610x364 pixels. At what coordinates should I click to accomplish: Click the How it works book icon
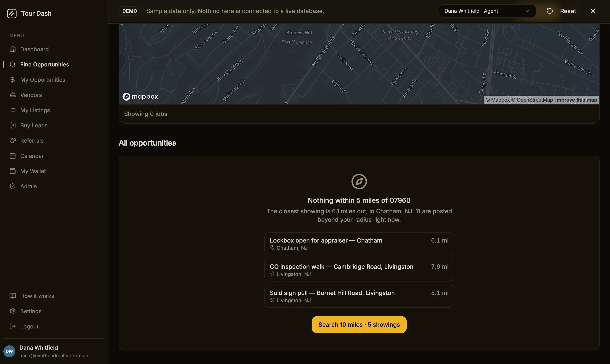13,296
